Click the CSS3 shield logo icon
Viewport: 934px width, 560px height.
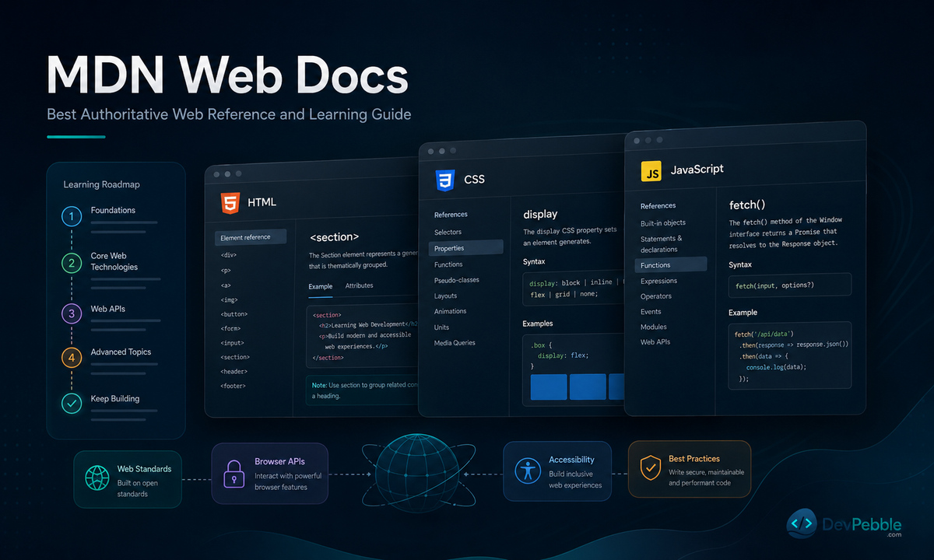point(444,180)
